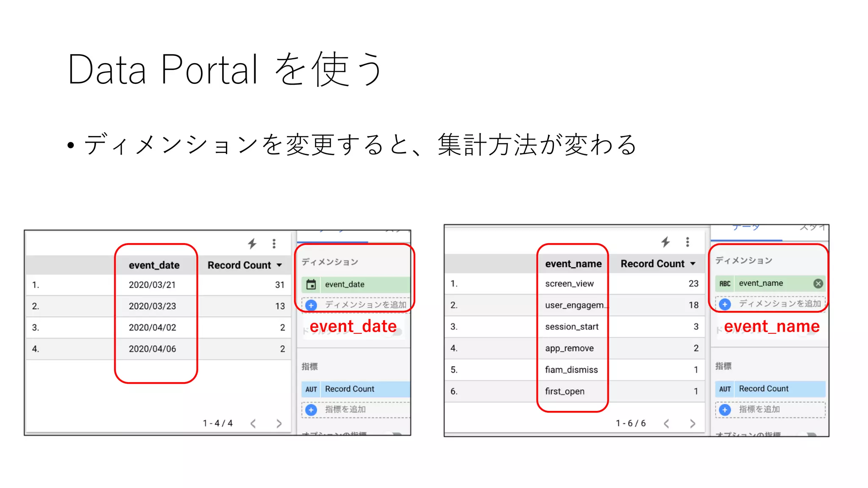Click the user_engagem.. row
This screenshot has width=868, height=488.
575,305
